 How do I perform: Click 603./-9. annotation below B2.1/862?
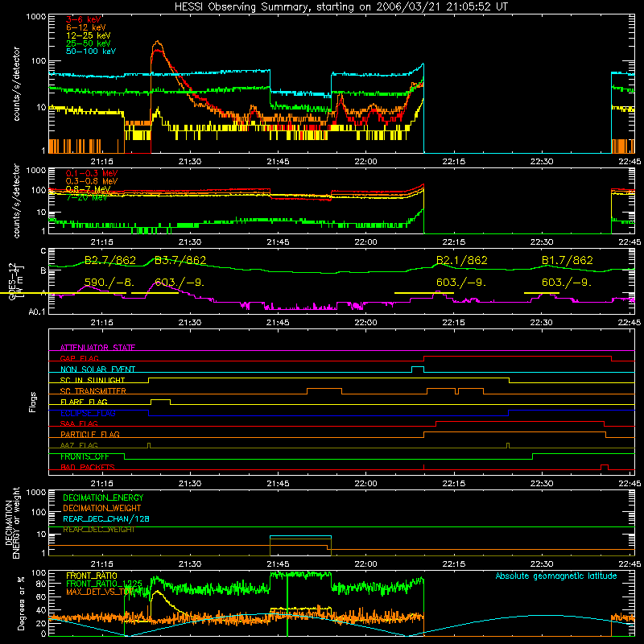460,283
